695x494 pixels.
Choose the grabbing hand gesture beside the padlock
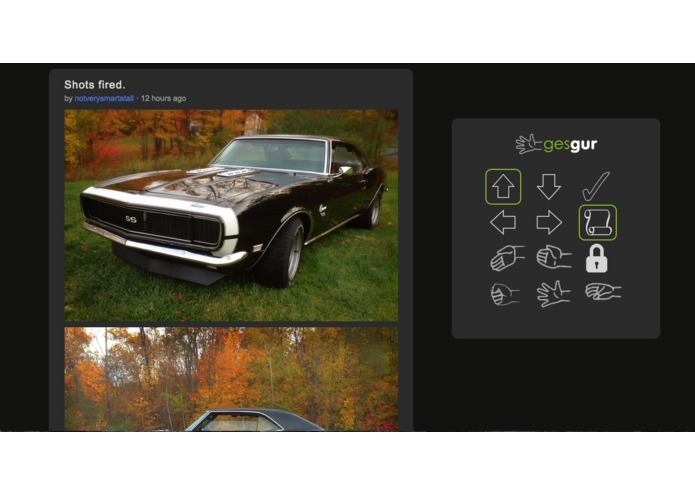[554, 257]
